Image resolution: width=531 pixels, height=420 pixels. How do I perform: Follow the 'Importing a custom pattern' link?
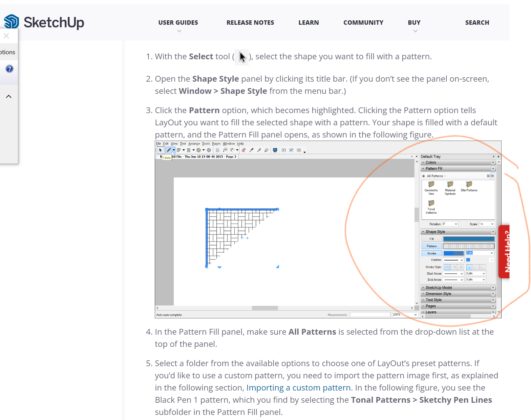(298, 387)
